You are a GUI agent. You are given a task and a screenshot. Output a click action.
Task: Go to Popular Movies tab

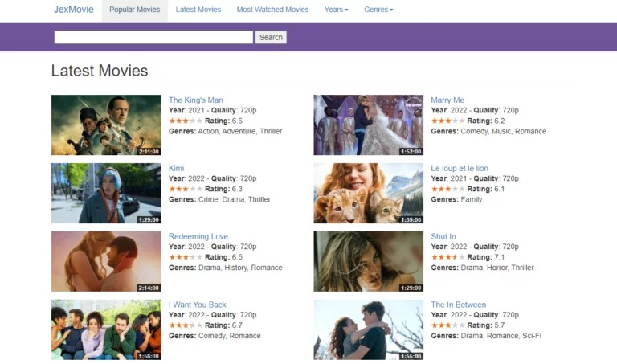pyautogui.click(x=134, y=10)
